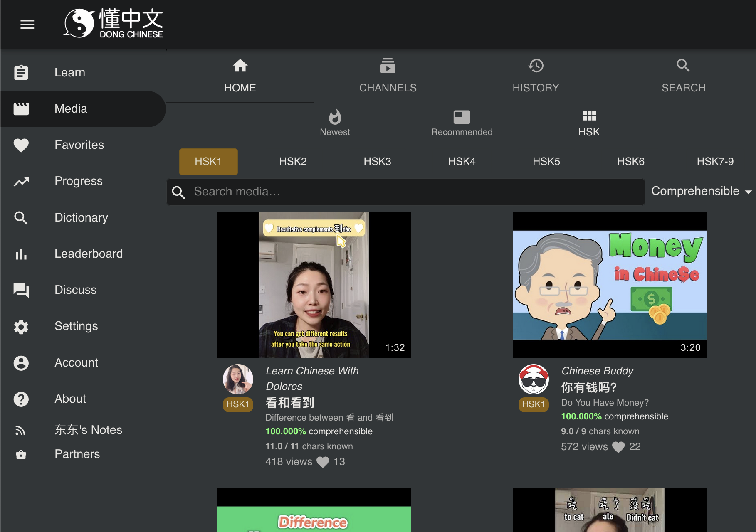This screenshot has width=756, height=532.
Task: Open the Learn Chinese With Dolores channel
Action: tap(312, 378)
